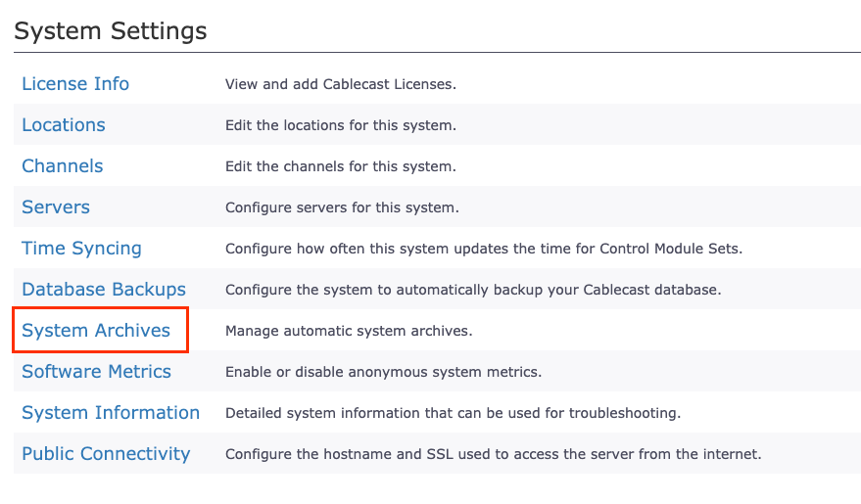Click the 'View and add Cablecast Licenses' description
This screenshot has height=504, width=861.
[x=341, y=85]
